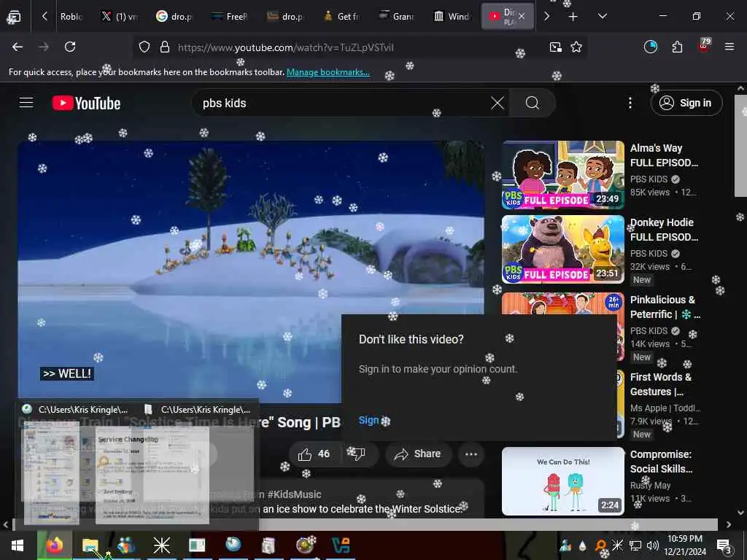Open taskbar clock showing 10:59 PM
Viewport: 747px width, 560px height.
coord(684,545)
